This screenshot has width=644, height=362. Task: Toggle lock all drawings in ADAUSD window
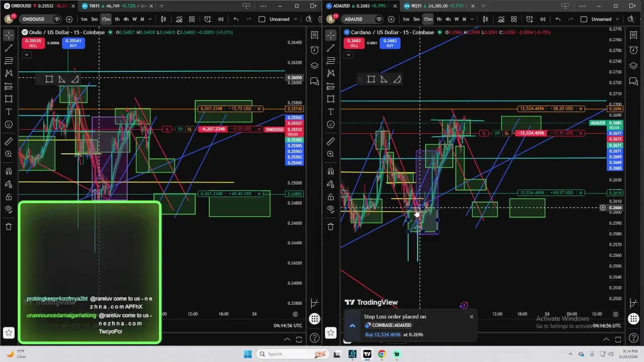tap(331, 197)
